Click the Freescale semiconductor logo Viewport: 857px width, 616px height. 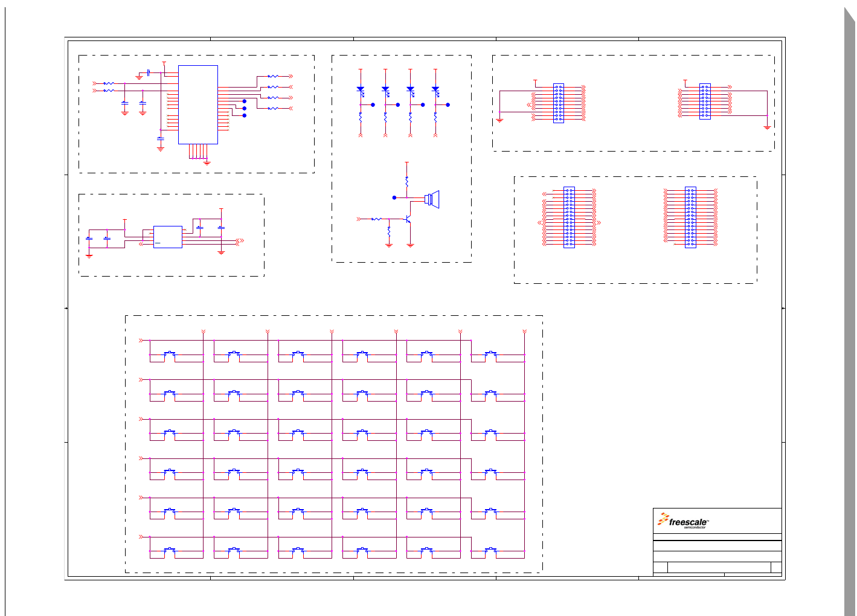[683, 521]
